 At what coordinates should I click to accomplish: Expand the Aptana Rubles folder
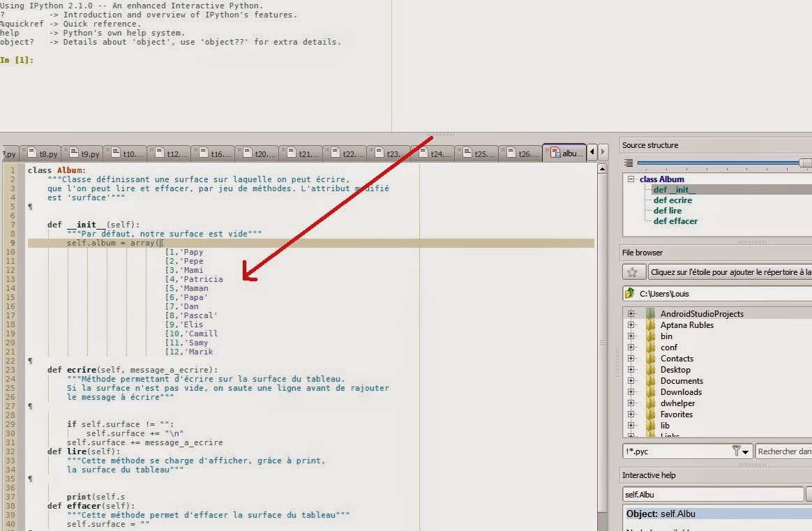tap(631, 325)
